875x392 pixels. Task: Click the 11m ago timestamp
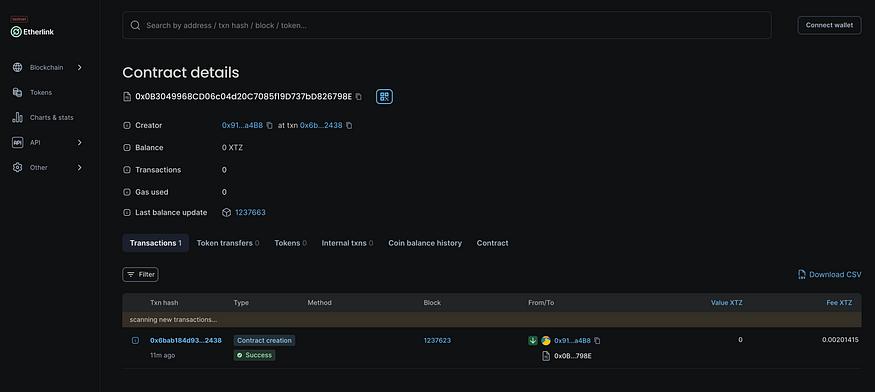(x=162, y=355)
